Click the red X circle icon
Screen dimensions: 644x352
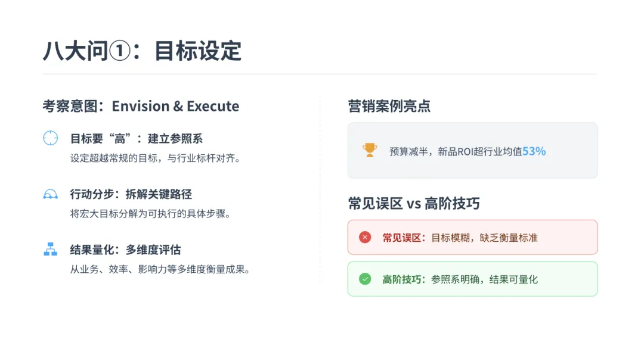[x=365, y=238]
